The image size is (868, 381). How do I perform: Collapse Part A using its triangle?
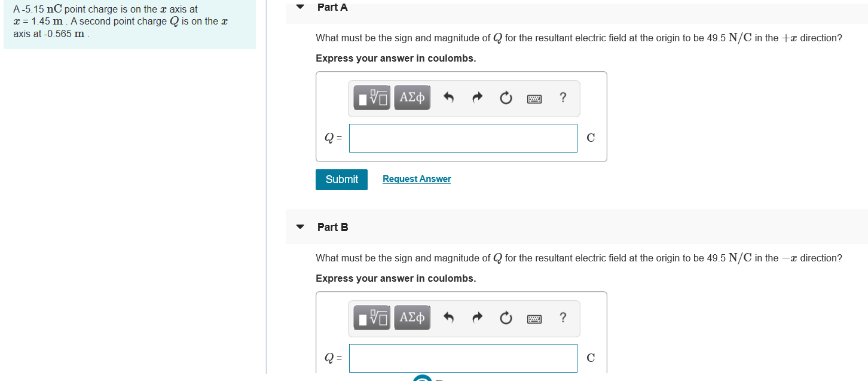(301, 7)
